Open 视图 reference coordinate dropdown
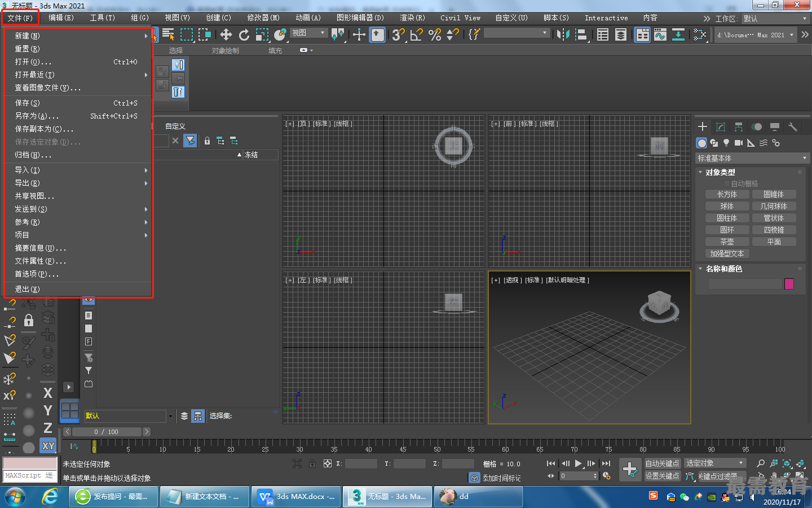The width and height of the screenshot is (812, 508). click(309, 33)
